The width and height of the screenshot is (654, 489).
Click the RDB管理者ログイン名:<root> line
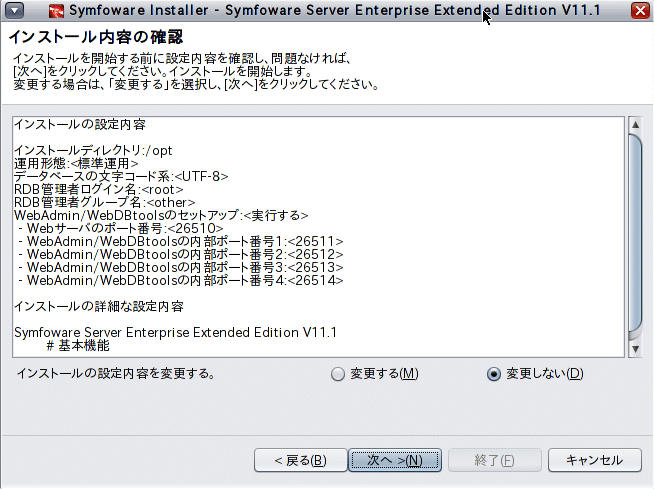pyautogui.click(x=98, y=189)
